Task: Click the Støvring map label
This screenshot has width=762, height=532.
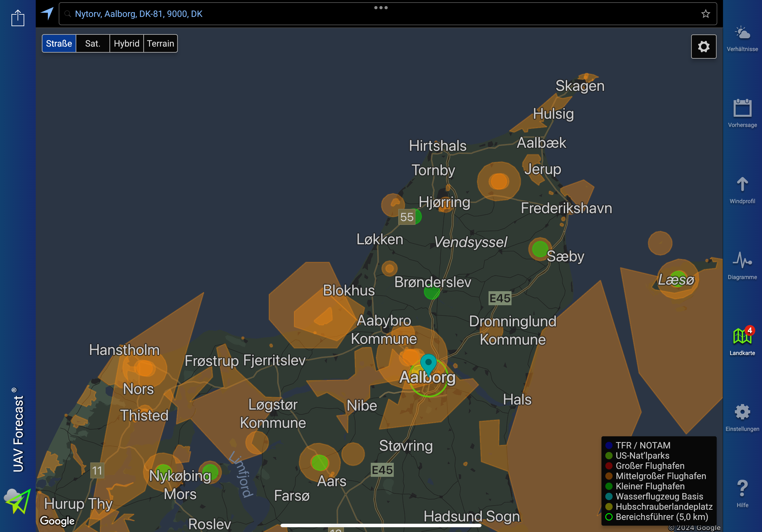Action: pyautogui.click(x=406, y=446)
